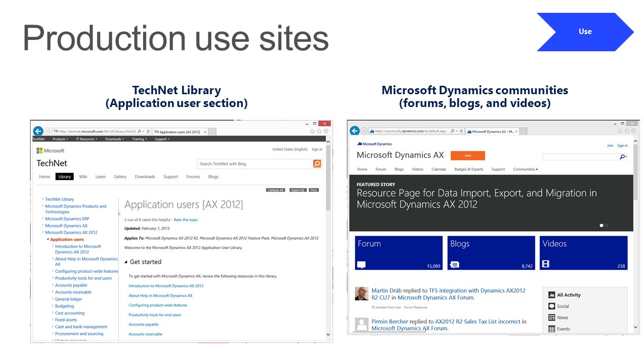Screen dimensions: 644x362
Task: Click the back arrow in the TechNet browser
Action: [38, 131]
